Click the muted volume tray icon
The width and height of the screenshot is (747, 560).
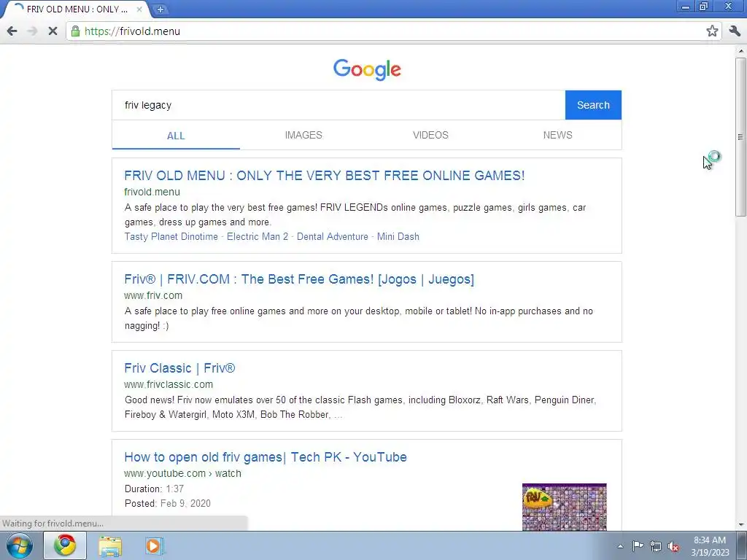pos(673,547)
